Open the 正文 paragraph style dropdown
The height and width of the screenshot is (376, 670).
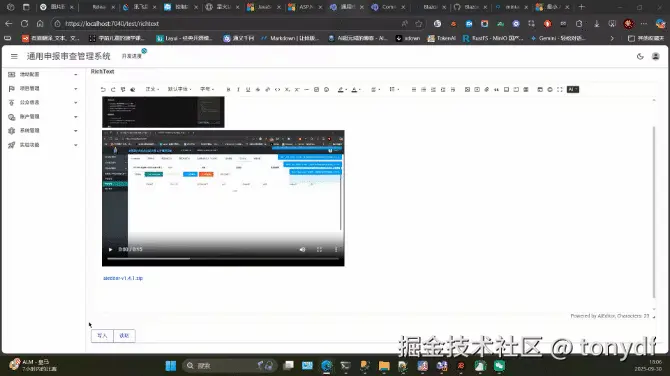pos(152,89)
